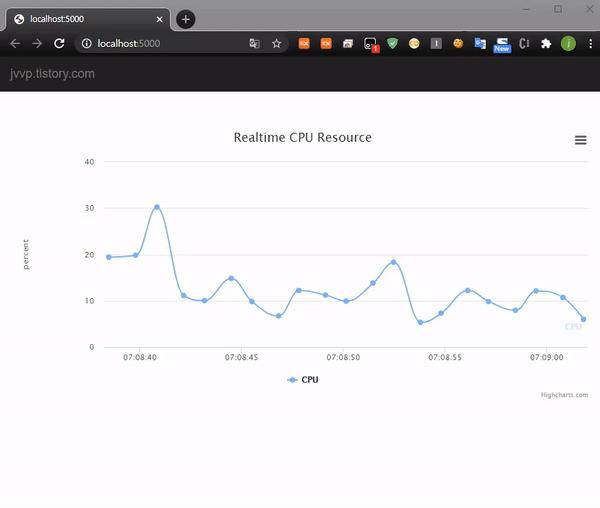The width and height of the screenshot is (600, 508).
Task: Open the Google Translate extension
Action: pos(480,44)
